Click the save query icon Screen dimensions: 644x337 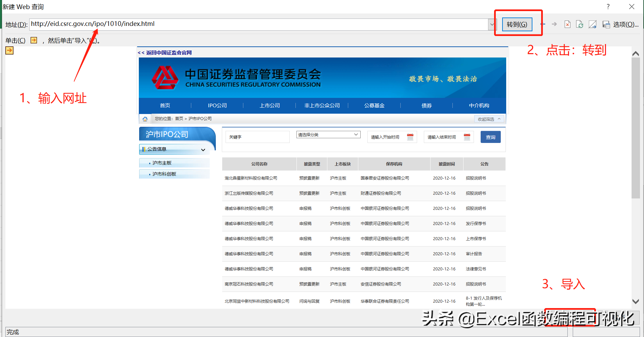(x=606, y=24)
